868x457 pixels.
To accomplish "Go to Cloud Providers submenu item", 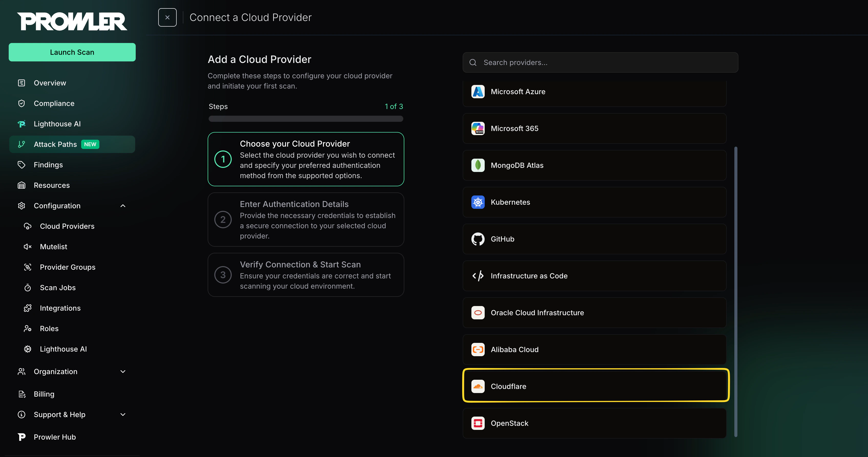I will 67,226.
